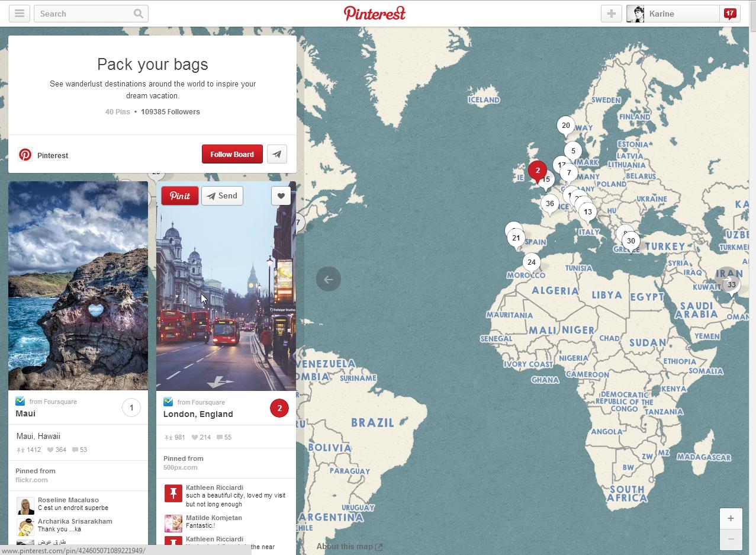Open Karine's profile menu
756x555 pixels.
click(x=673, y=14)
